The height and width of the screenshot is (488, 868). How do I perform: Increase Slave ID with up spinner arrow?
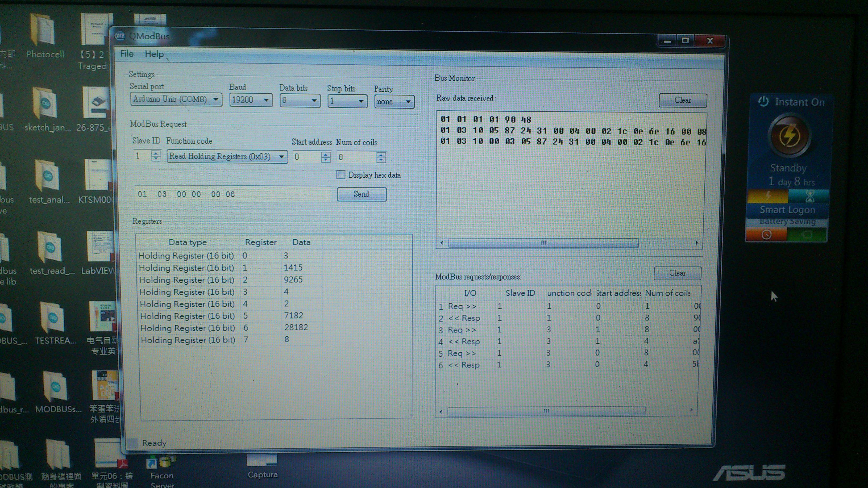coord(155,153)
